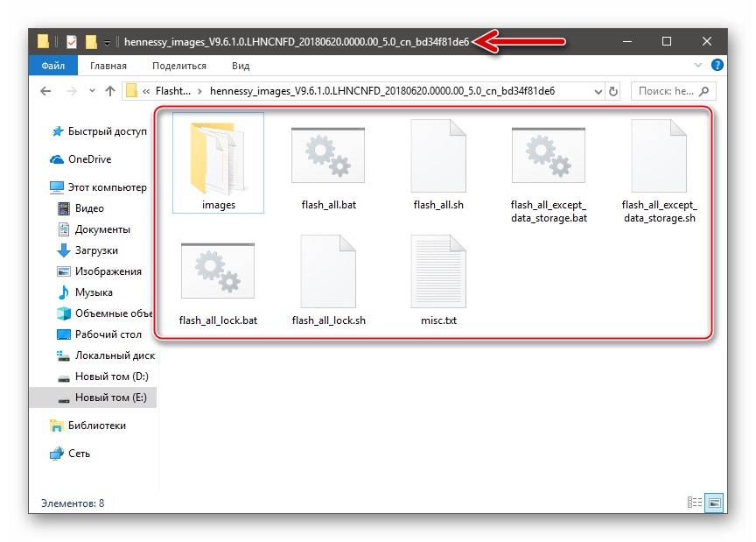
Task: Open the quick access toolbar customize dropdown
Action: [107, 43]
